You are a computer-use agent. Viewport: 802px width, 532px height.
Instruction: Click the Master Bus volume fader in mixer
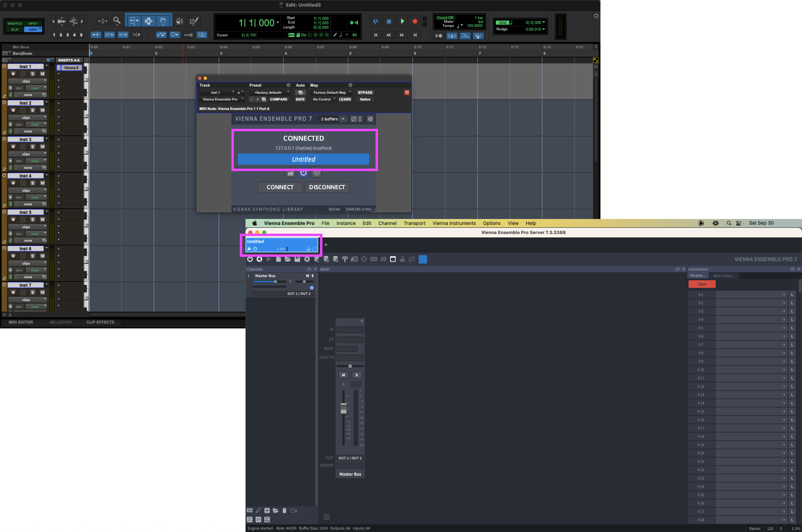click(x=343, y=408)
